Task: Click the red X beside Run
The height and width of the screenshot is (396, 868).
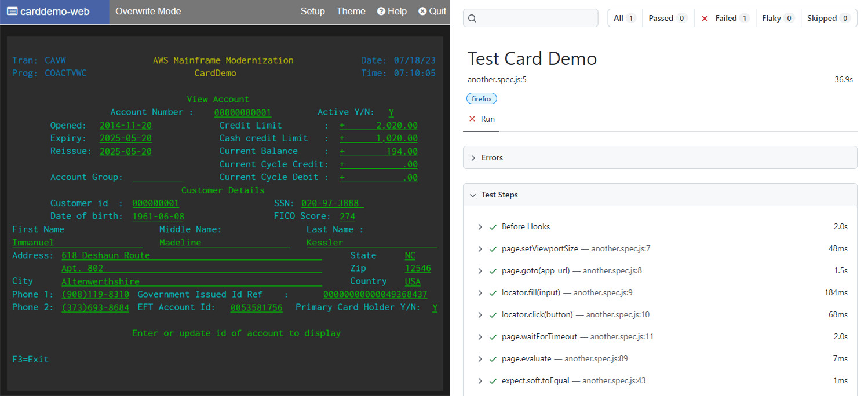Action: [x=472, y=119]
